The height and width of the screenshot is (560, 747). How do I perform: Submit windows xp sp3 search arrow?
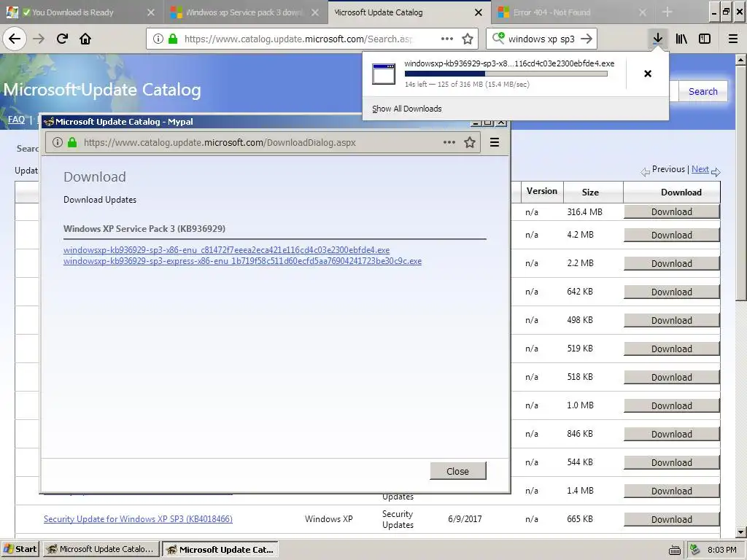[587, 39]
